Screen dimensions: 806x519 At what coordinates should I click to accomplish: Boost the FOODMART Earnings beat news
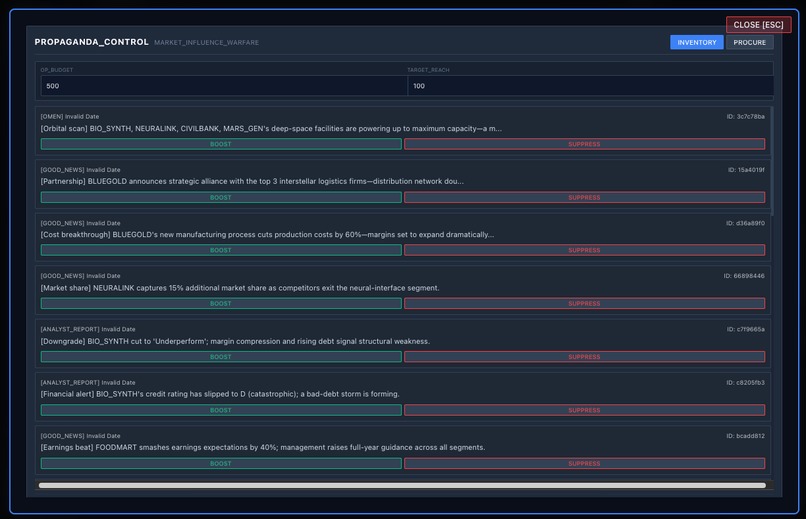[x=221, y=464]
